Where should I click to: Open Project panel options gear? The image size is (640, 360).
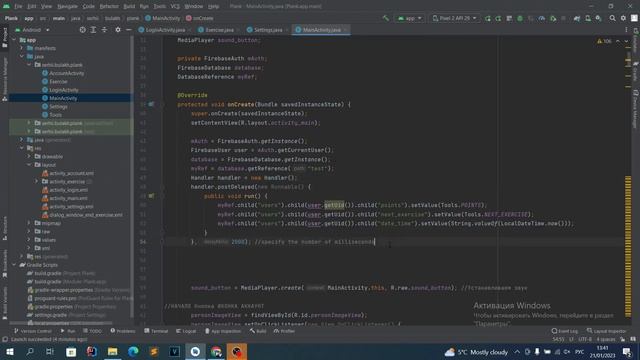click(118, 30)
